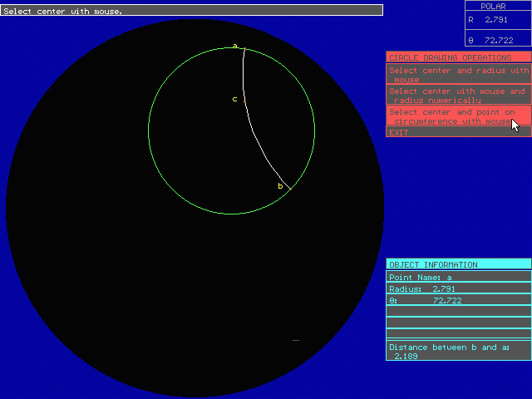Click the 'Radius: 2.791' info row
Image resolution: width=532 pixels, height=399 pixels.
click(459, 288)
